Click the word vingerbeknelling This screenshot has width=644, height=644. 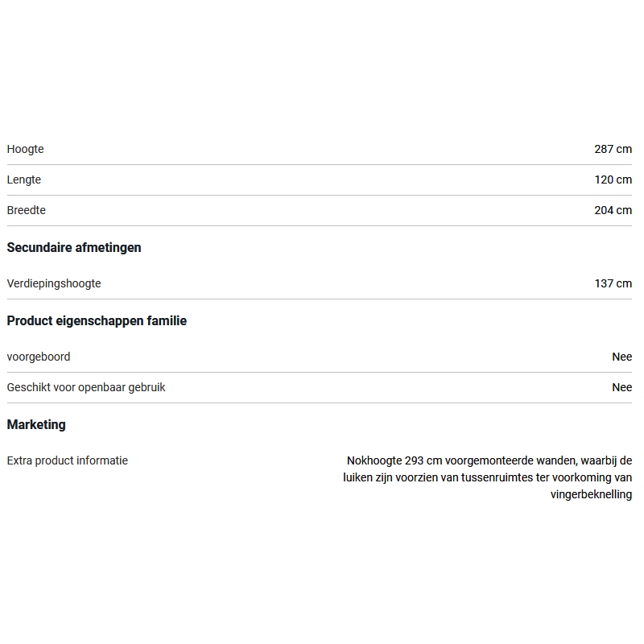tap(591, 494)
